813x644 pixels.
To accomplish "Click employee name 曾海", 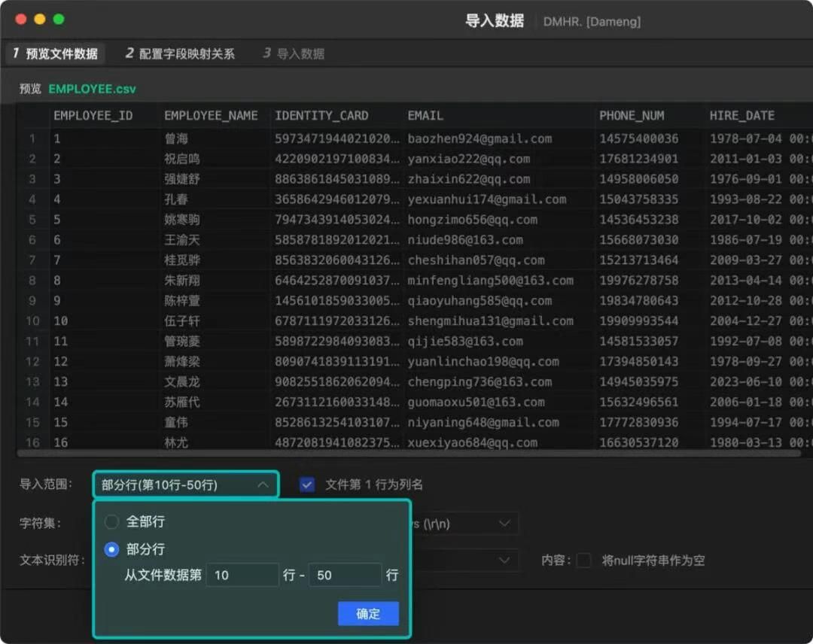I will pyautogui.click(x=176, y=138).
